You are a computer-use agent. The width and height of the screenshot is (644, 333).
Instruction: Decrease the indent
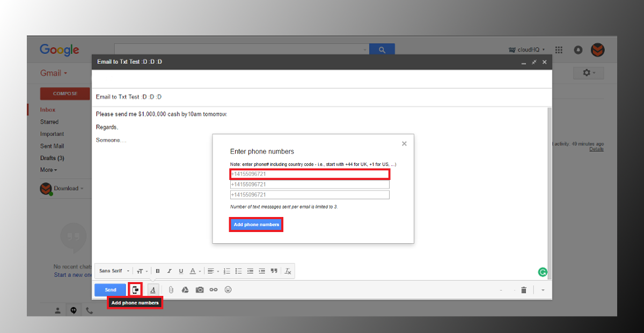(x=250, y=271)
